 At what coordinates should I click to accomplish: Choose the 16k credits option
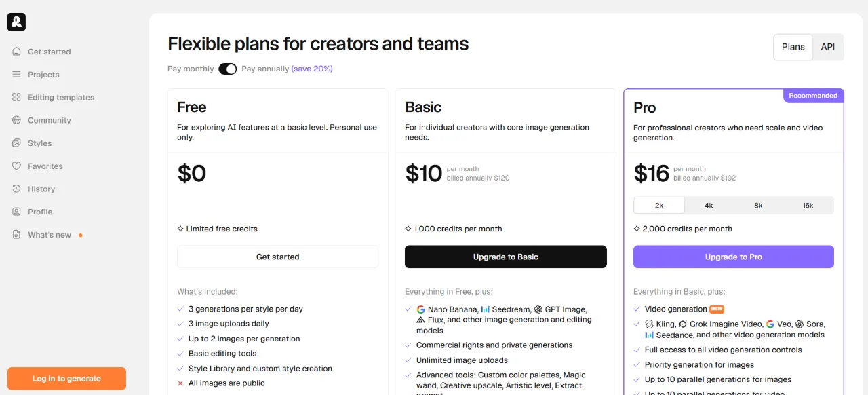[x=808, y=206]
